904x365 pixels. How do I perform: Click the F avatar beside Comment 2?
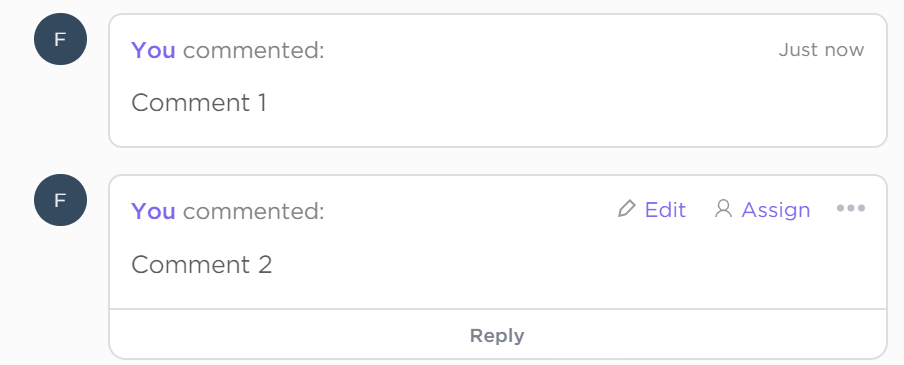(x=61, y=200)
